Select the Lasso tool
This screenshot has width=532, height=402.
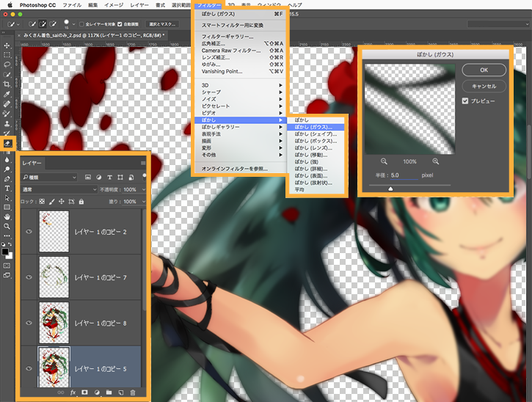point(7,65)
